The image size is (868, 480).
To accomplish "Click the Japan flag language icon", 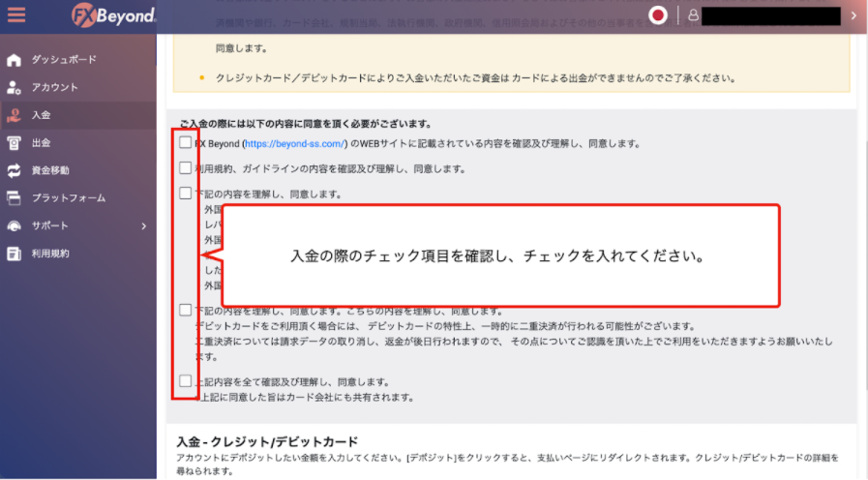I will coord(658,15).
